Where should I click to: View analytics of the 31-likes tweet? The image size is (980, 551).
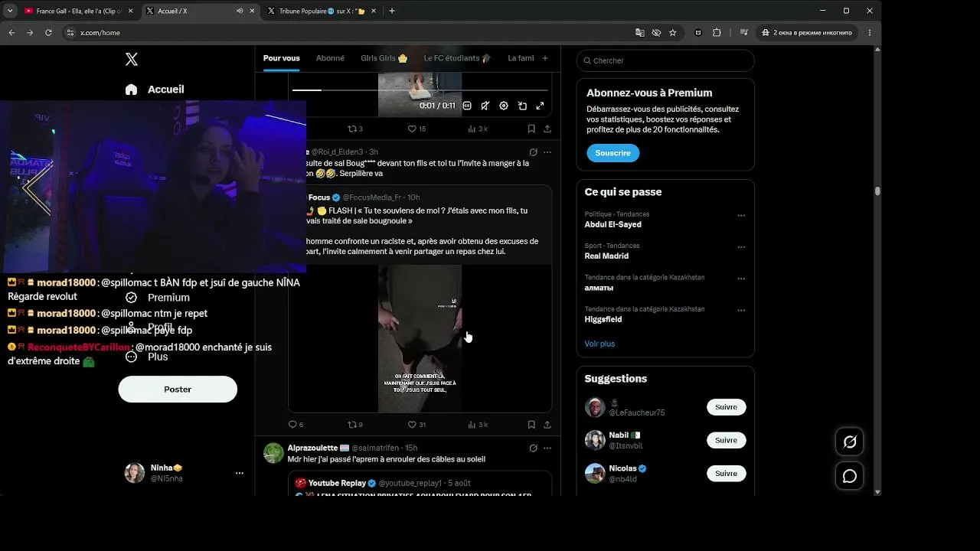[477, 425]
